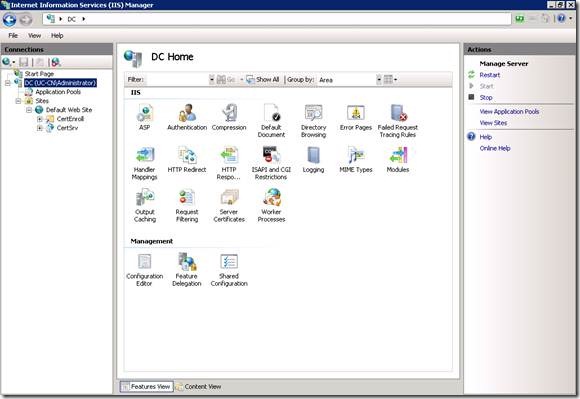
Task: Open MIME Types feature
Action: [356, 159]
